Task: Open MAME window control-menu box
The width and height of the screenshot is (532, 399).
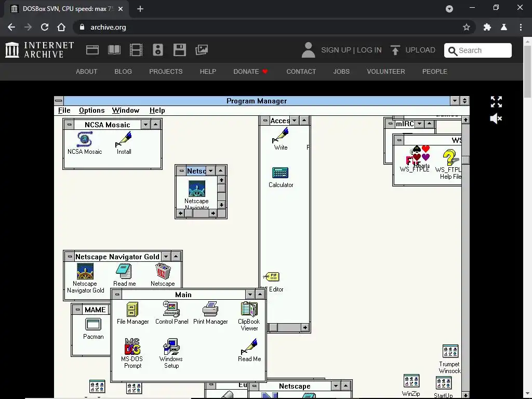Action: (x=78, y=310)
